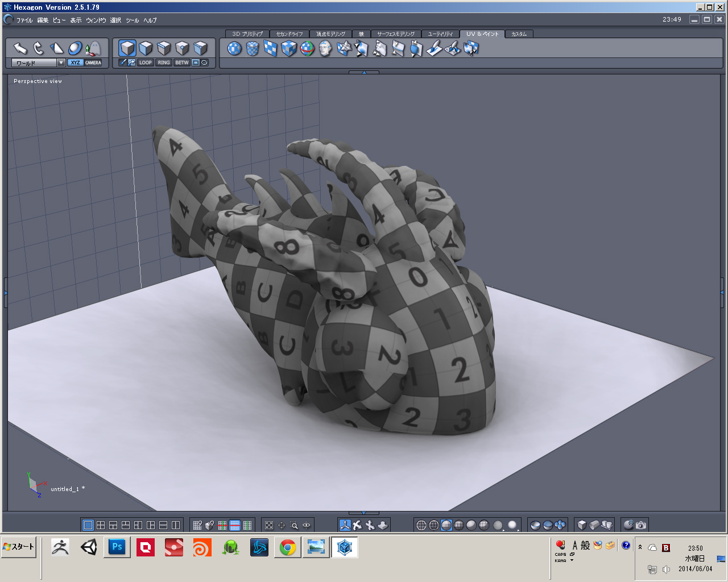
Task: Collapse the top toolbar panel arrow
Action: (364, 73)
